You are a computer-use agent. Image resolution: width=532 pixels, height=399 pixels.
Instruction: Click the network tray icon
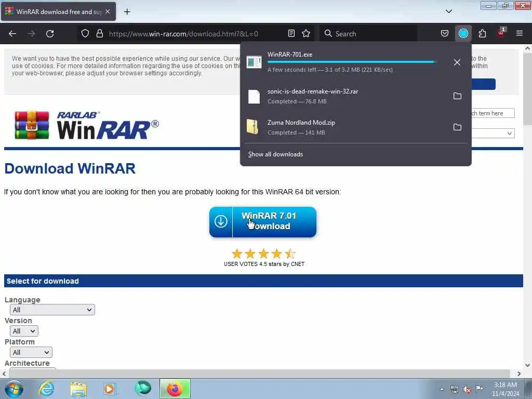coord(454,389)
